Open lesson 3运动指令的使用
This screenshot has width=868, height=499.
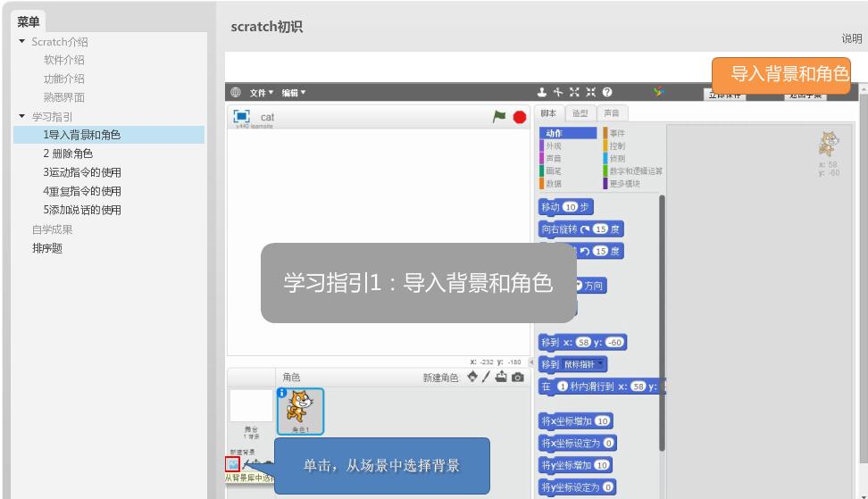[82, 172]
